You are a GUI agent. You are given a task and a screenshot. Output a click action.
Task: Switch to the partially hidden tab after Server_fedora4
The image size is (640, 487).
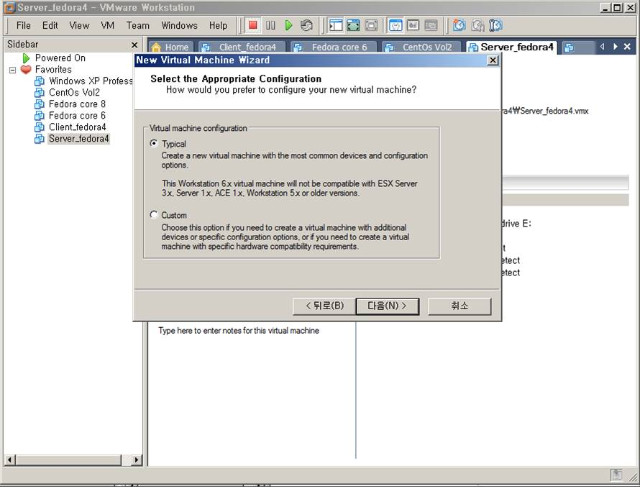point(578,47)
